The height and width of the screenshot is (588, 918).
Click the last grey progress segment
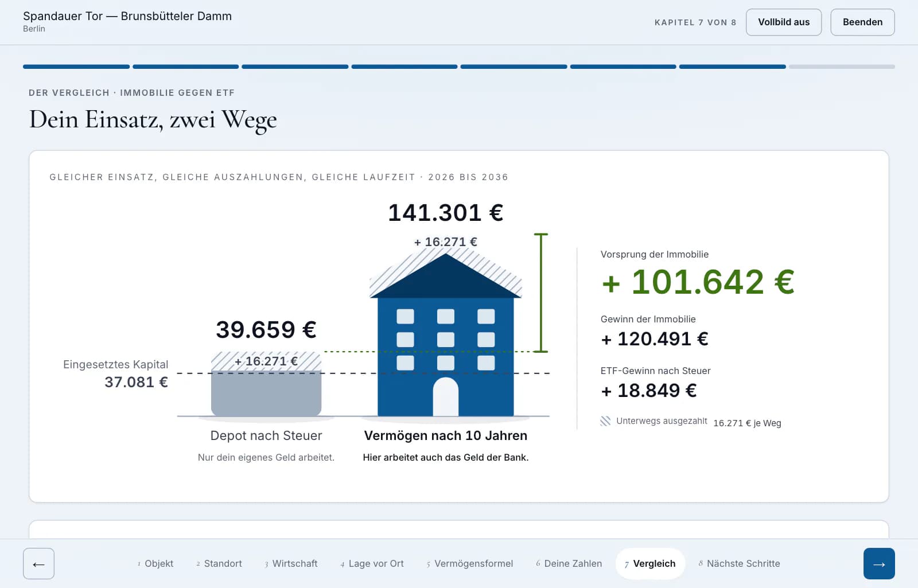(x=842, y=67)
